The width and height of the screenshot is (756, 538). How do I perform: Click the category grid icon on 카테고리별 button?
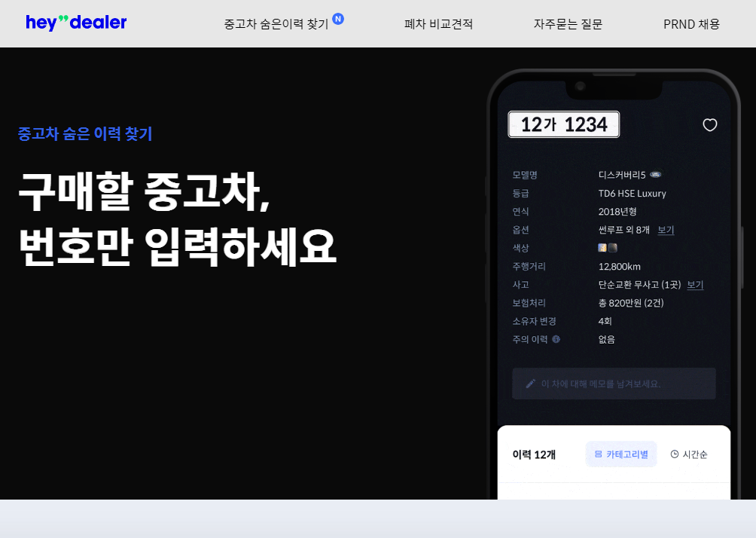click(x=596, y=454)
